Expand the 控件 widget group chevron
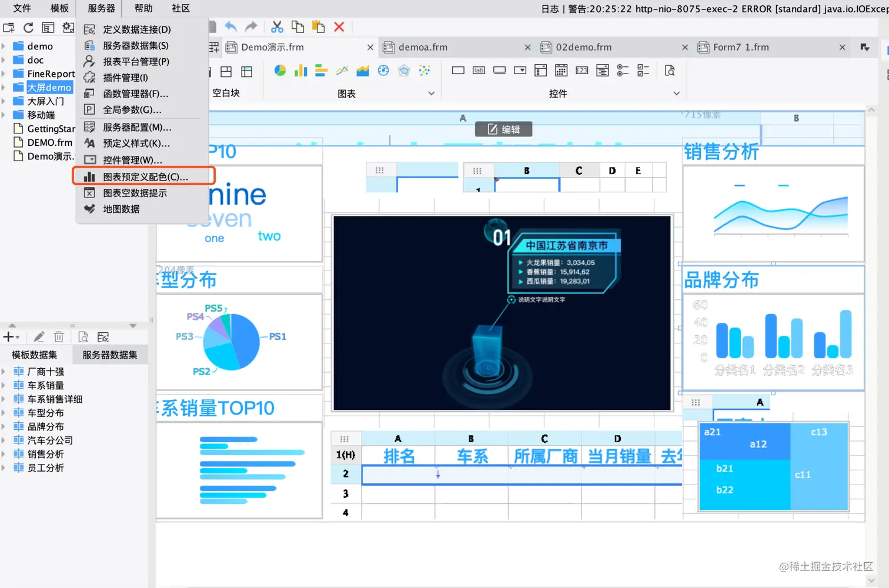Screen dimensions: 889x588 (676, 93)
